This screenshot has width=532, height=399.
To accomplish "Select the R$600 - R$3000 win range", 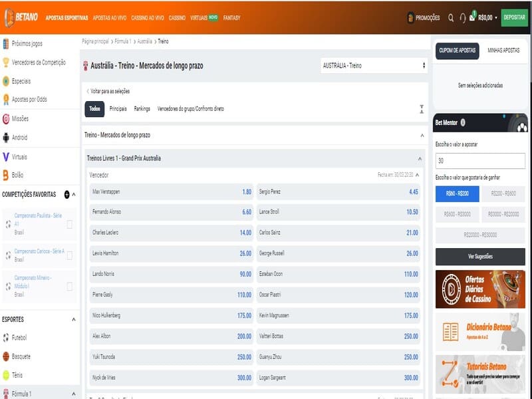I will pyautogui.click(x=457, y=214).
